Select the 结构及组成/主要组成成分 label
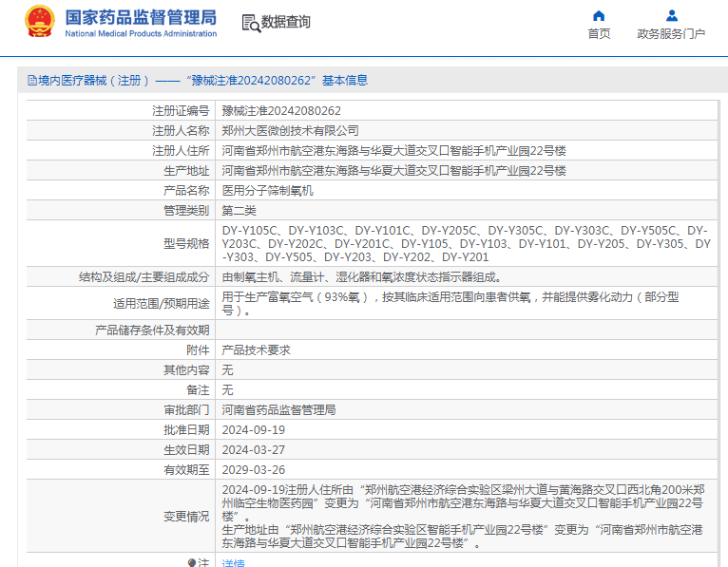This screenshot has width=728, height=567. click(x=144, y=277)
